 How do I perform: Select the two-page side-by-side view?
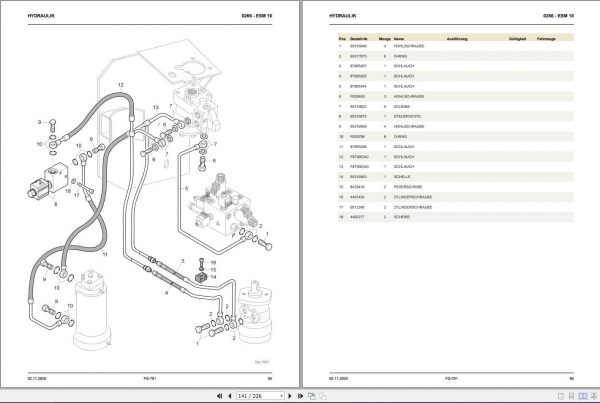click(x=582, y=396)
